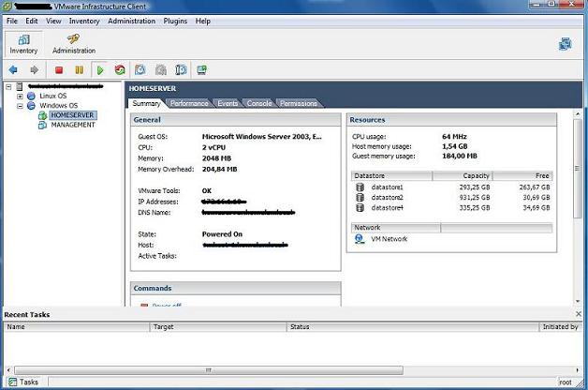588x390 pixels.
Task: Click the summary pane scroll up arrow
Action: [577, 113]
